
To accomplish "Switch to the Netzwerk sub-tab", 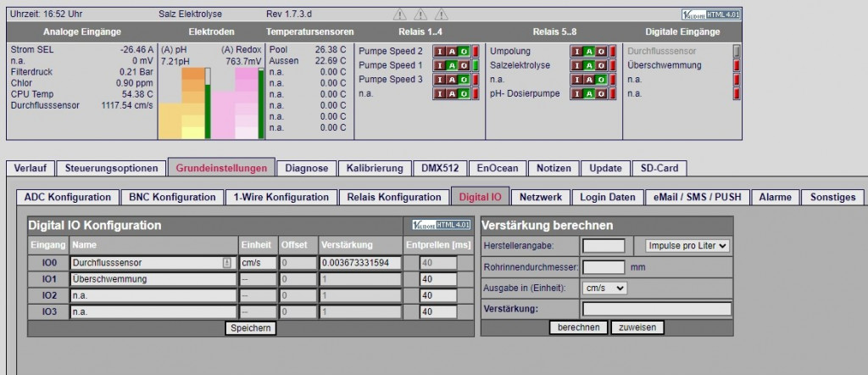I will pyautogui.click(x=540, y=197).
